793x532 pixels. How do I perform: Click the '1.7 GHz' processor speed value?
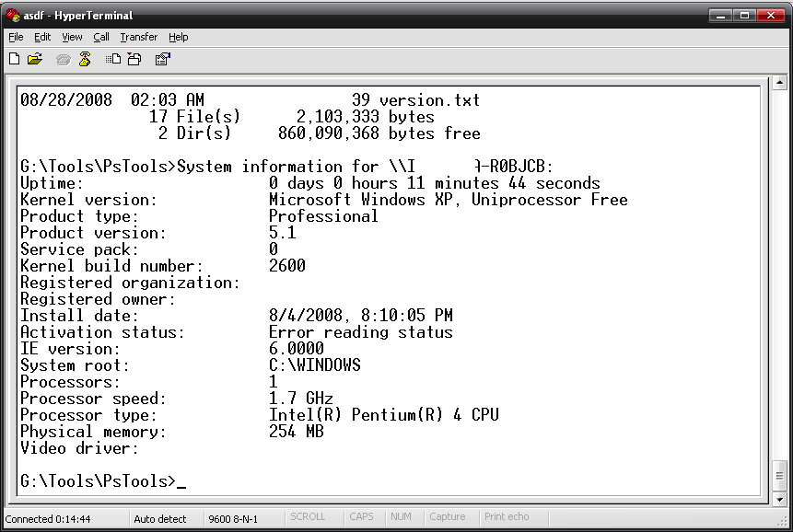pos(300,399)
